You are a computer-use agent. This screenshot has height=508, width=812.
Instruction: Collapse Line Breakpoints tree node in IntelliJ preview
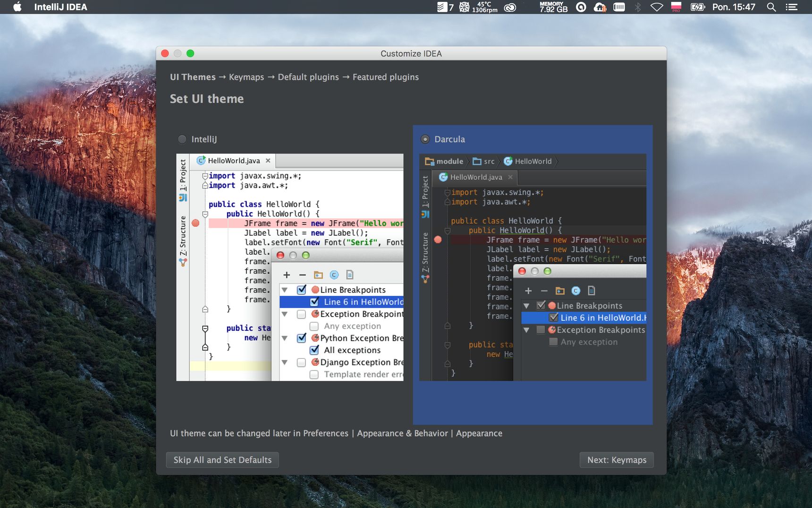click(x=285, y=290)
